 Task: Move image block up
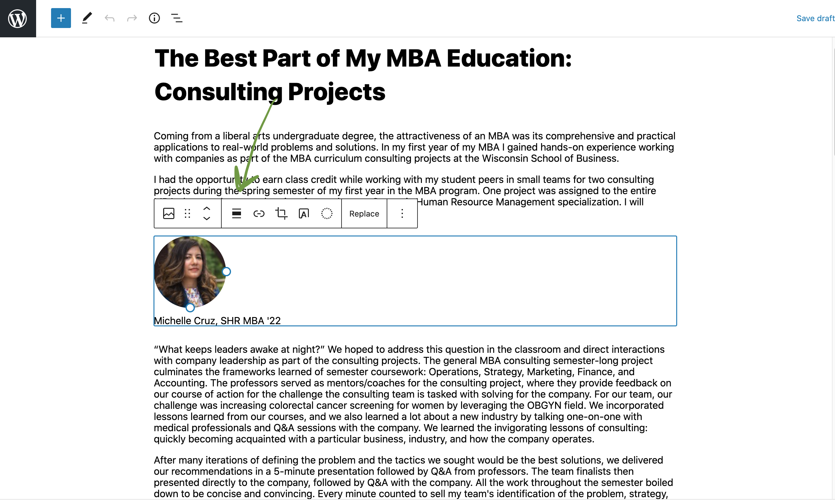[207, 208]
